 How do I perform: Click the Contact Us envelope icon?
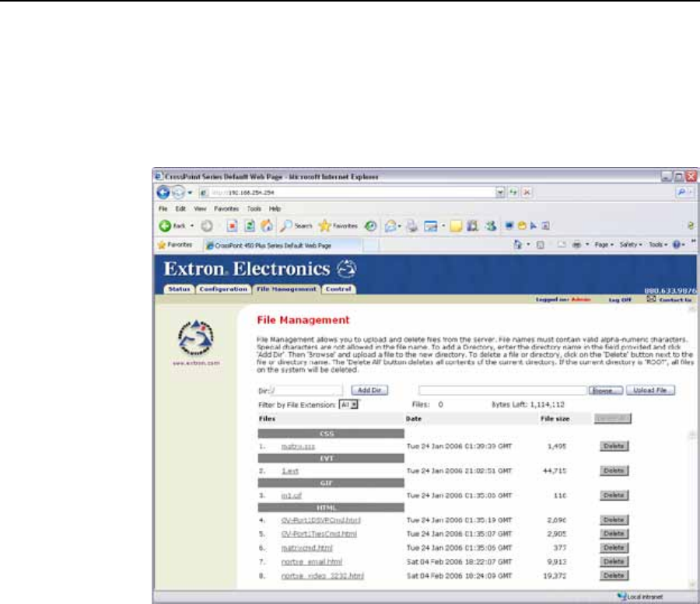coord(652,299)
